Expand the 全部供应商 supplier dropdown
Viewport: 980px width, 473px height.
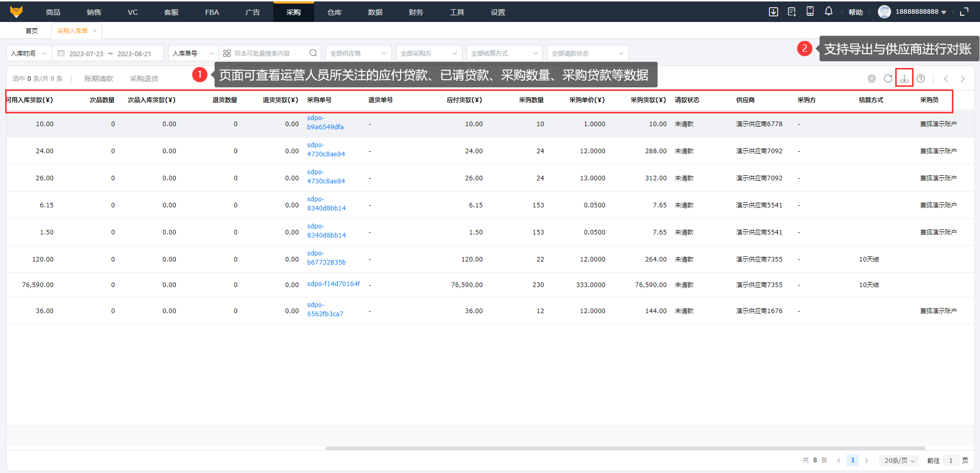coord(358,53)
